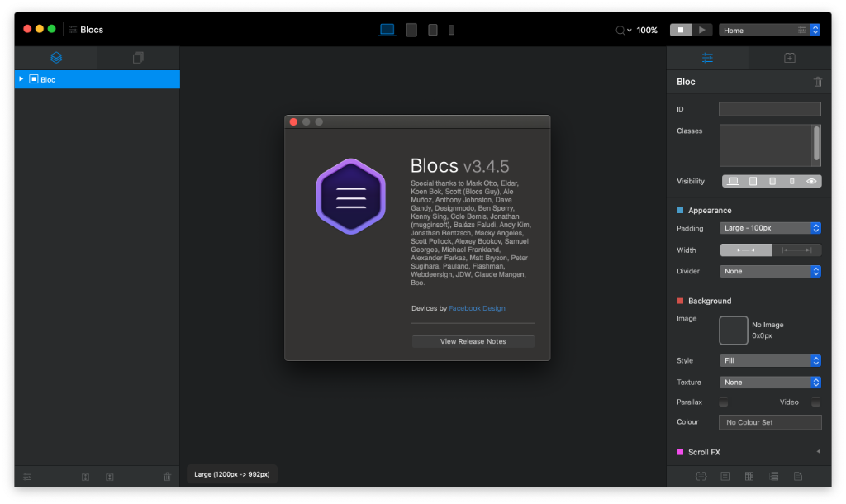The width and height of the screenshot is (846, 504).
Task: Switch to design mode stop button
Action: 681,31
